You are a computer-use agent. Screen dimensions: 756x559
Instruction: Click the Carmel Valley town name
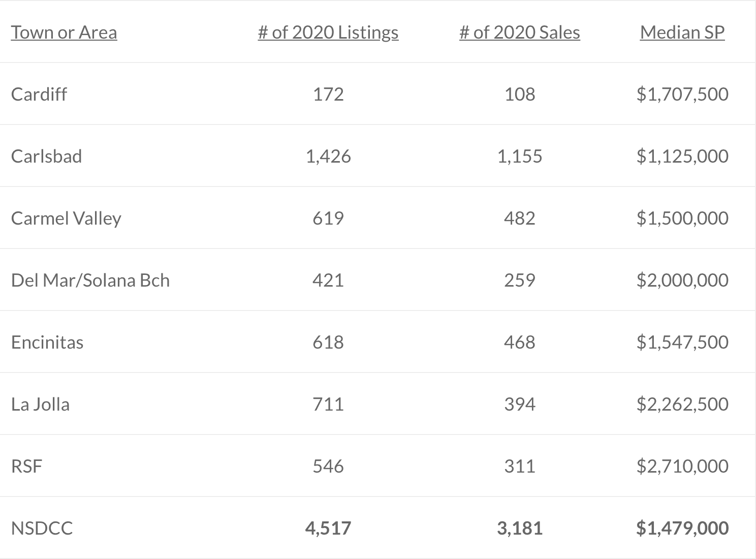point(66,219)
